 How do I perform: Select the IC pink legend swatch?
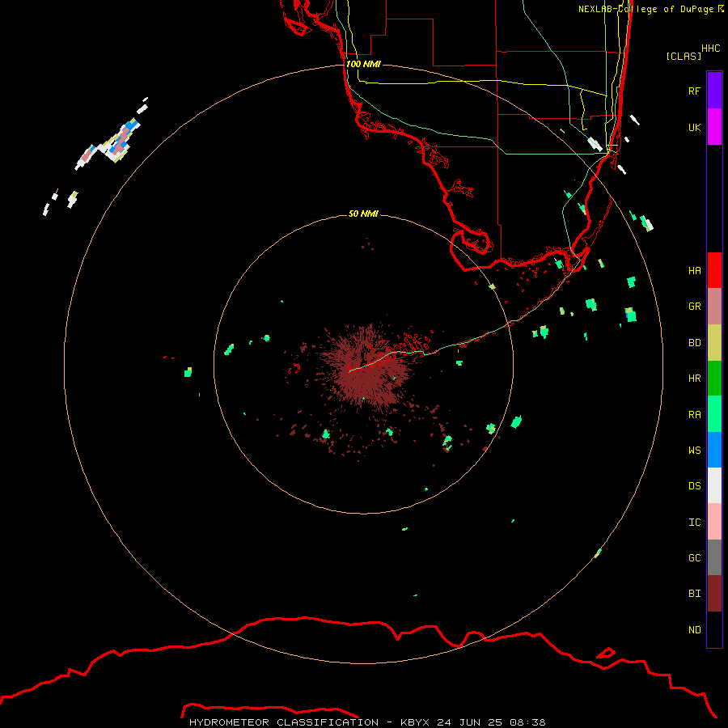(714, 522)
